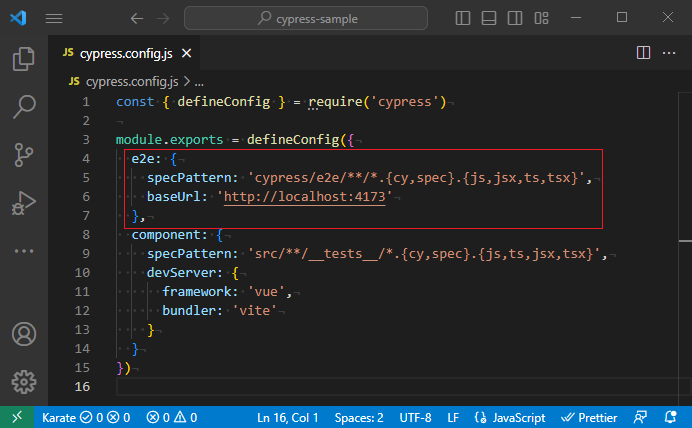This screenshot has width=692, height=428.
Task: Go back with the left arrow
Action: pyautogui.click(x=137, y=18)
